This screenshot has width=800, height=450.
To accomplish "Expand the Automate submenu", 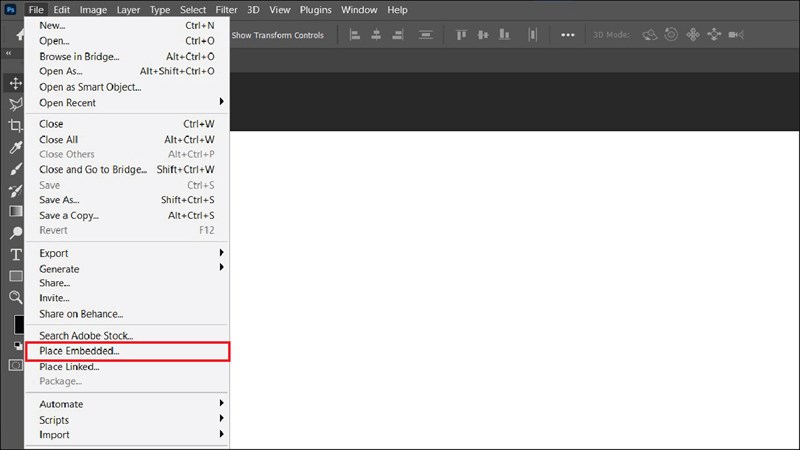I will (127, 404).
